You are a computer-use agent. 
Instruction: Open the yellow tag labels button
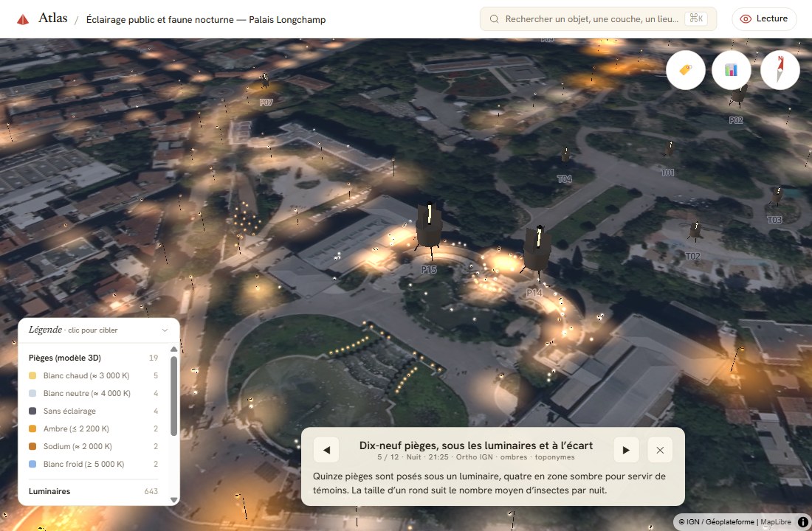(685, 70)
